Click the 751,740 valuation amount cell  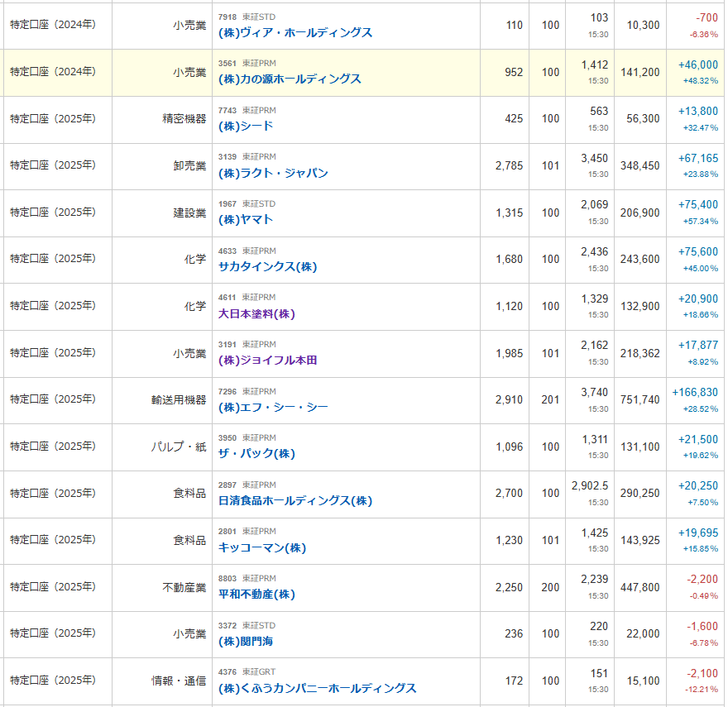639,399
